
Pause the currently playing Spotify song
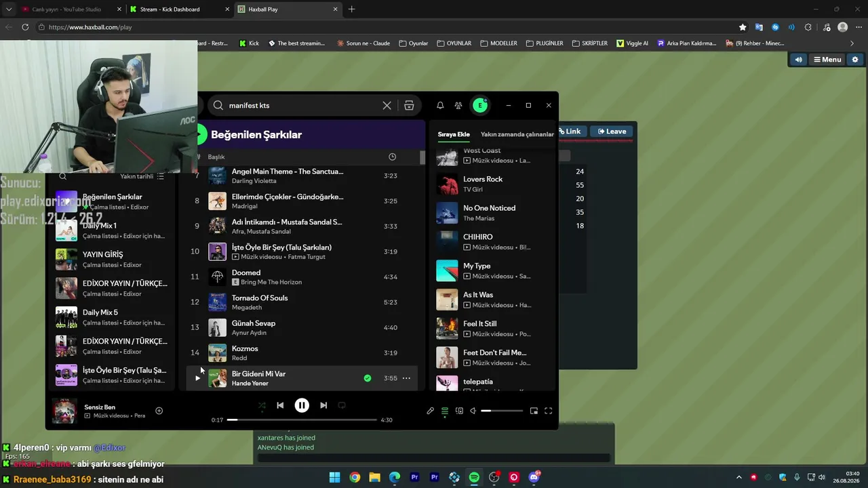tap(302, 405)
